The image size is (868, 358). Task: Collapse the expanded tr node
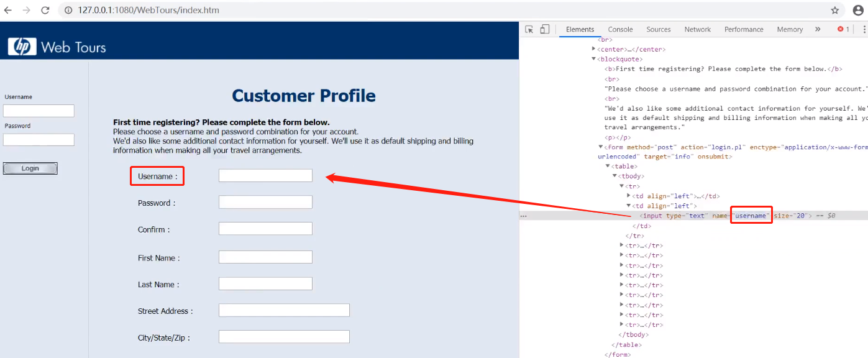pos(621,186)
